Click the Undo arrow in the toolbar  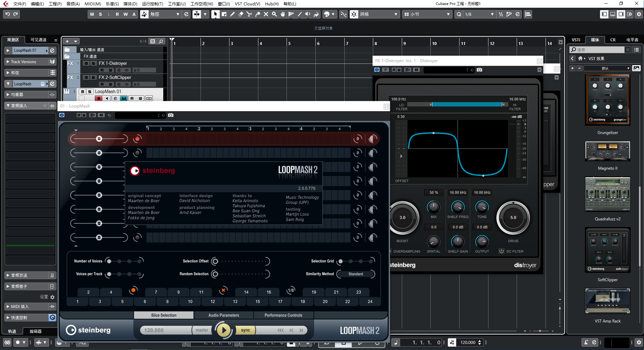tap(7, 14)
